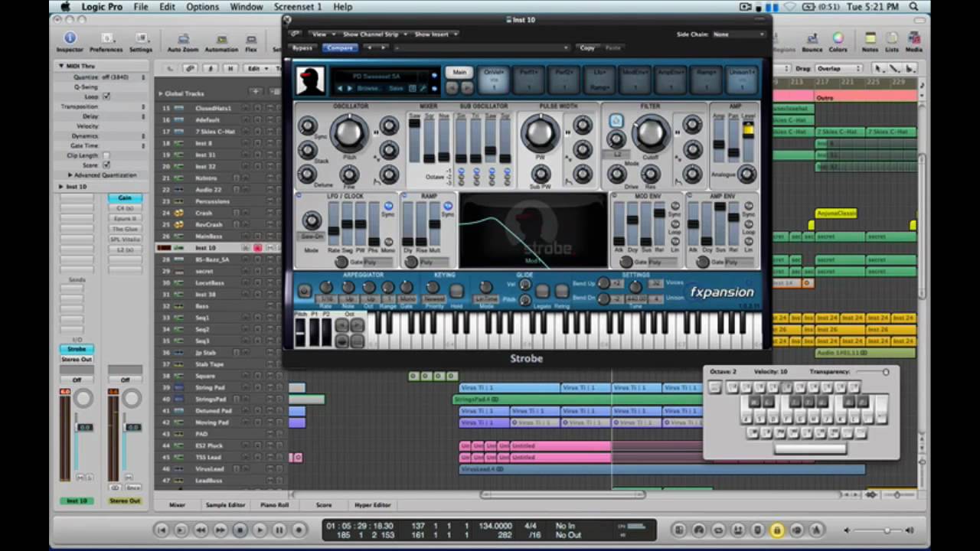This screenshot has height=551, width=980.
Task: Toggle the Compare button in plug-in header
Action: [x=339, y=48]
